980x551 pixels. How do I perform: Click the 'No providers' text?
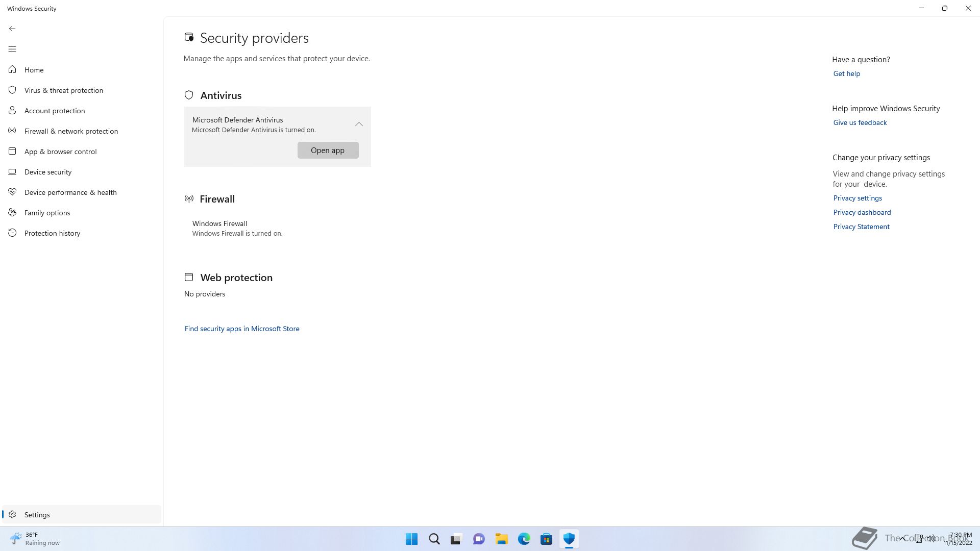click(x=204, y=294)
